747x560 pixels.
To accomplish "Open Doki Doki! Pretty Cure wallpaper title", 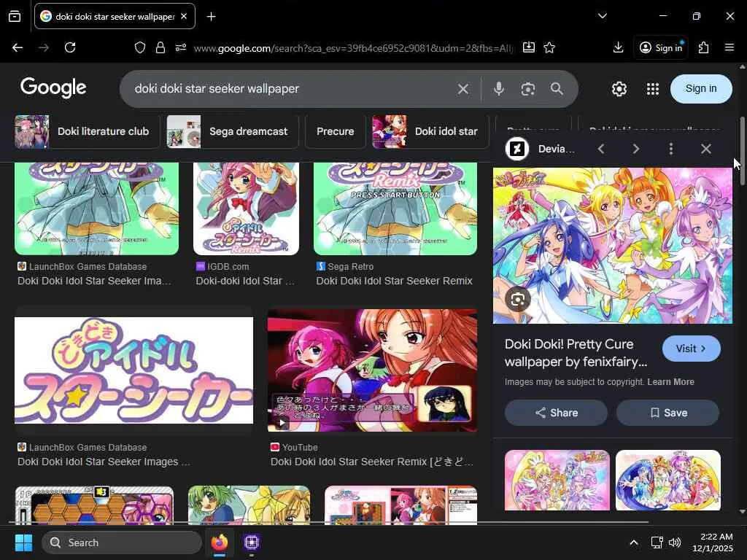I will point(576,353).
